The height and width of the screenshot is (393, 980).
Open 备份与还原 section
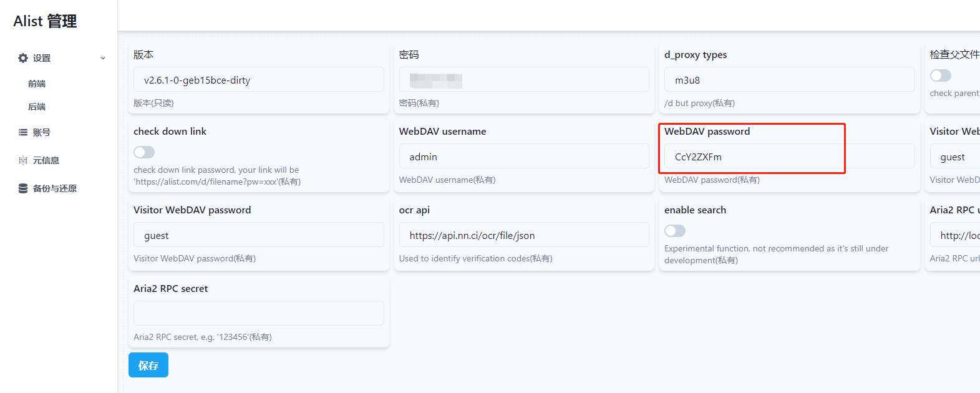(x=55, y=188)
